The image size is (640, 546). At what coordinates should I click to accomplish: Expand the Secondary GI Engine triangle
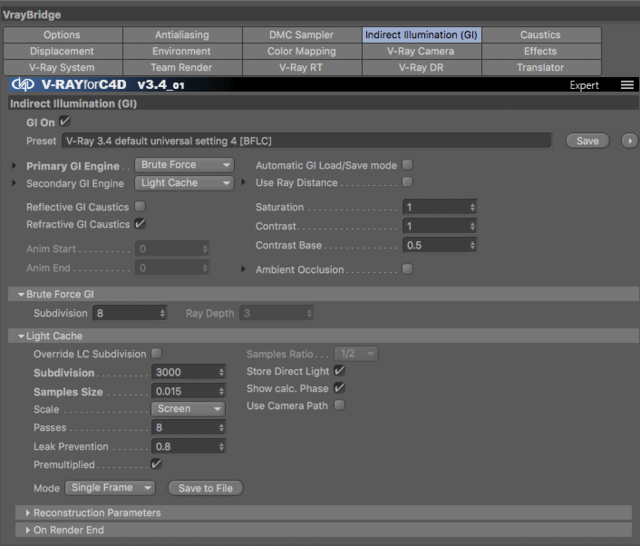click(x=14, y=183)
